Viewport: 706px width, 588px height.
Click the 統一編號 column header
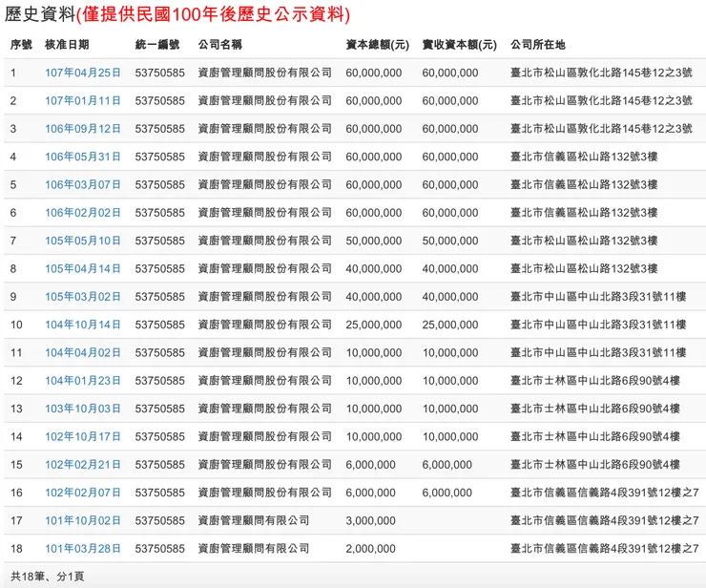point(157,45)
